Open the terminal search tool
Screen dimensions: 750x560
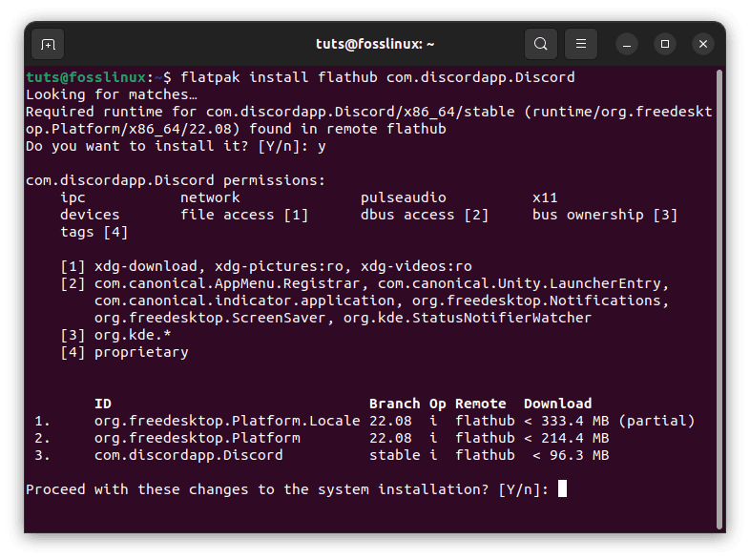click(x=540, y=44)
